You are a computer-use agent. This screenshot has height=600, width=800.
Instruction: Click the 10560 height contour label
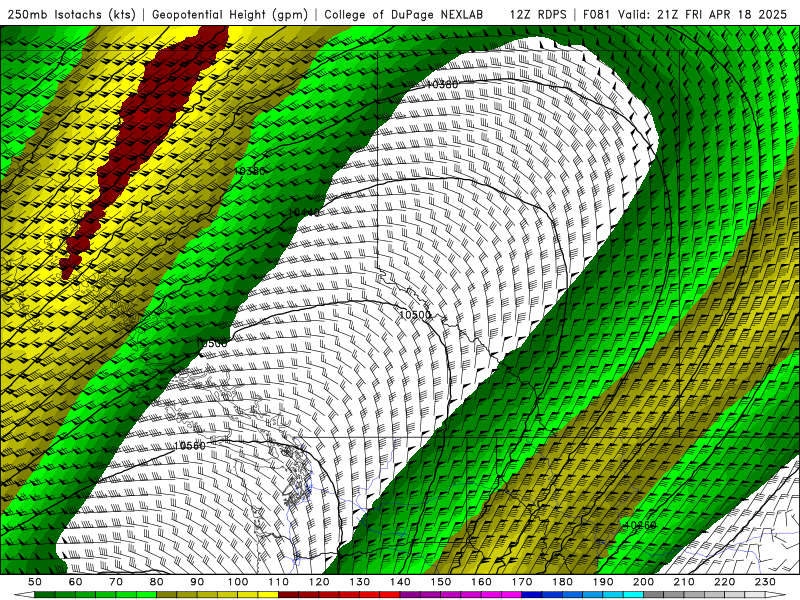189,445
